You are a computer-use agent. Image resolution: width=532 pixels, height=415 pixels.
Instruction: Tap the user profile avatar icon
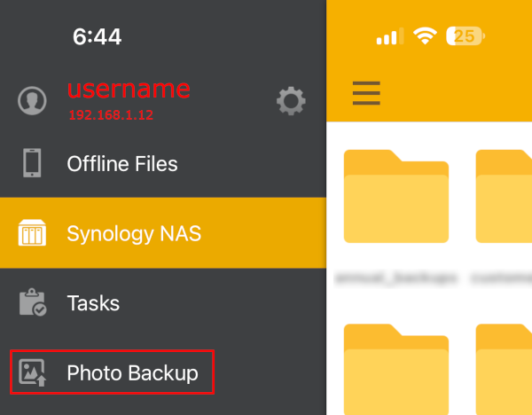[x=32, y=100]
